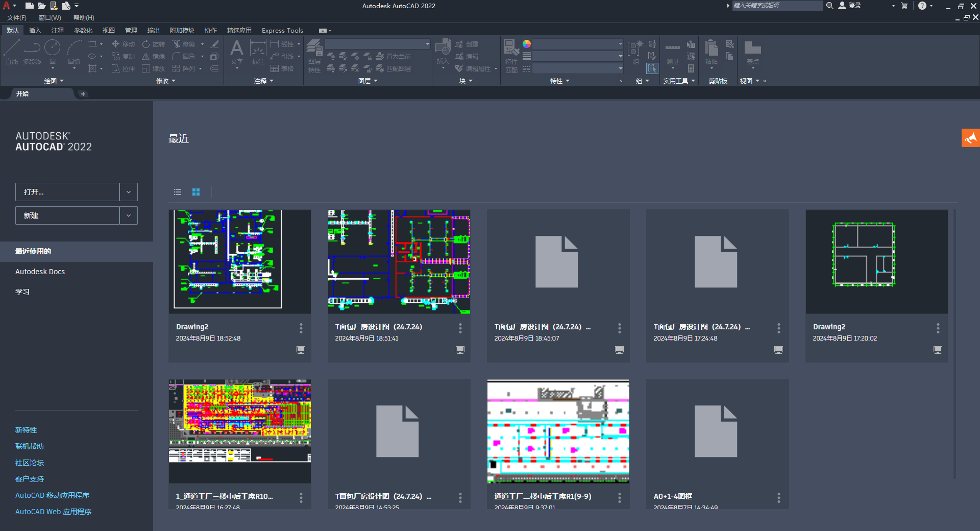This screenshot has width=980, height=531.
Task: Open the 文件(F) menu
Action: (x=17, y=18)
